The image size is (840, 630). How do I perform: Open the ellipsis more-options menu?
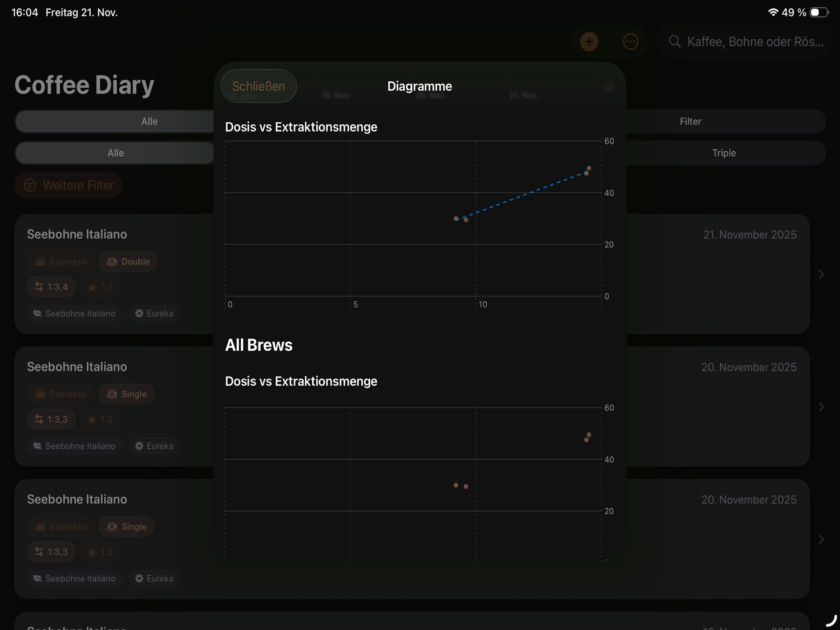[x=630, y=42]
